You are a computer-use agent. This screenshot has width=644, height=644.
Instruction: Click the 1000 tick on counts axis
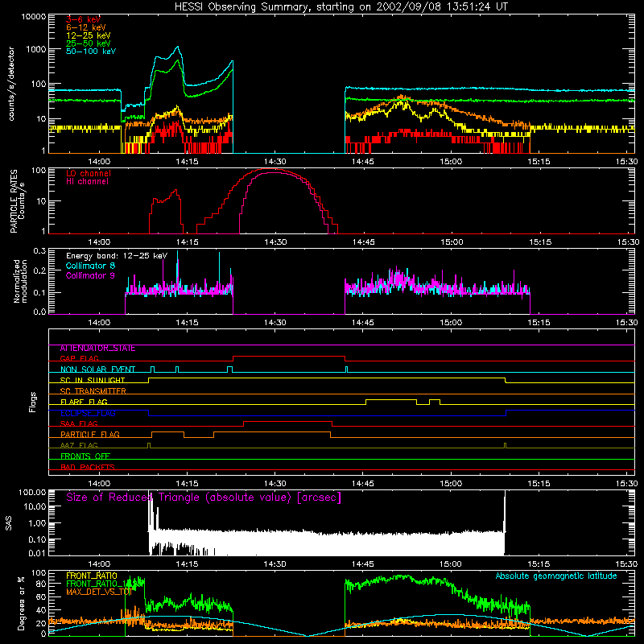[x=35, y=49]
